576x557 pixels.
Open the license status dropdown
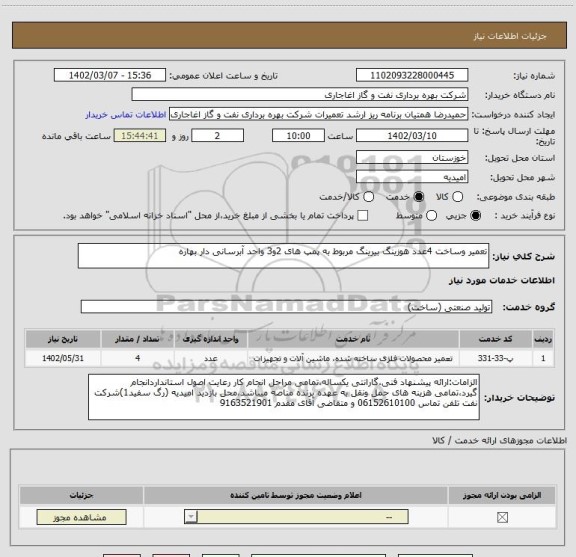[296, 517]
